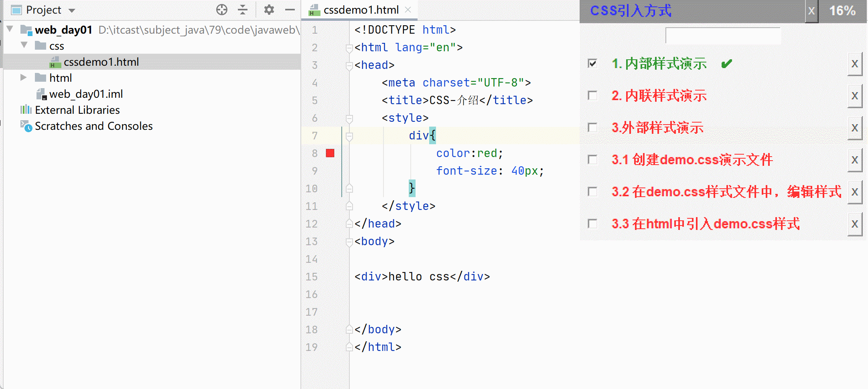Click the closing </html> tag line

pos(378,347)
